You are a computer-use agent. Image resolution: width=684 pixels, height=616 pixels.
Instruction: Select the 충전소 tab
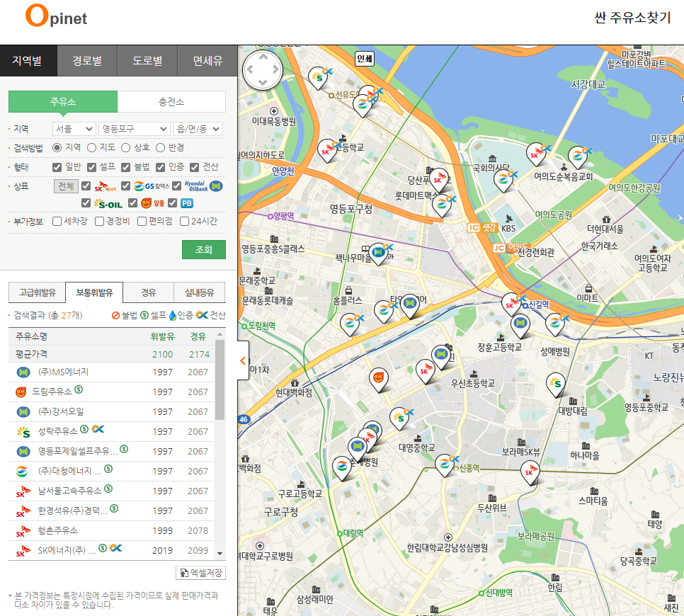pos(171,102)
